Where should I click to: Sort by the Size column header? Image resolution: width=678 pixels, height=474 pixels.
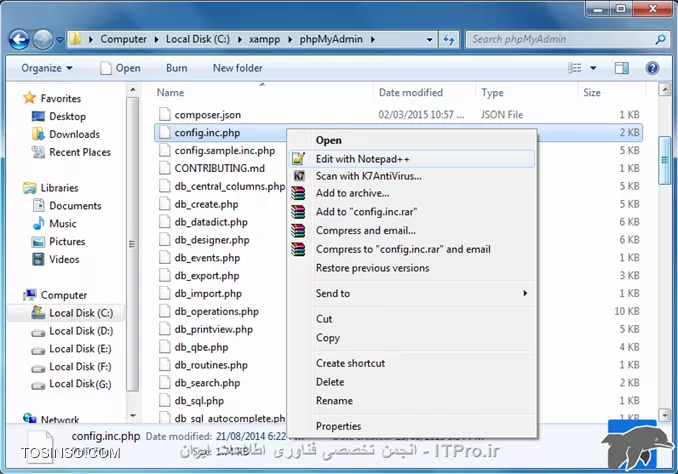click(592, 93)
